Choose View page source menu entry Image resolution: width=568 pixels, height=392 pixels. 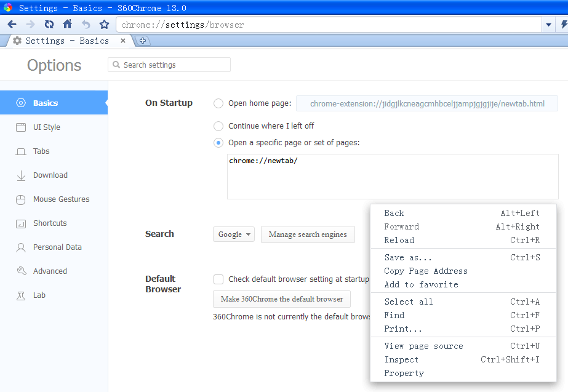point(463,346)
